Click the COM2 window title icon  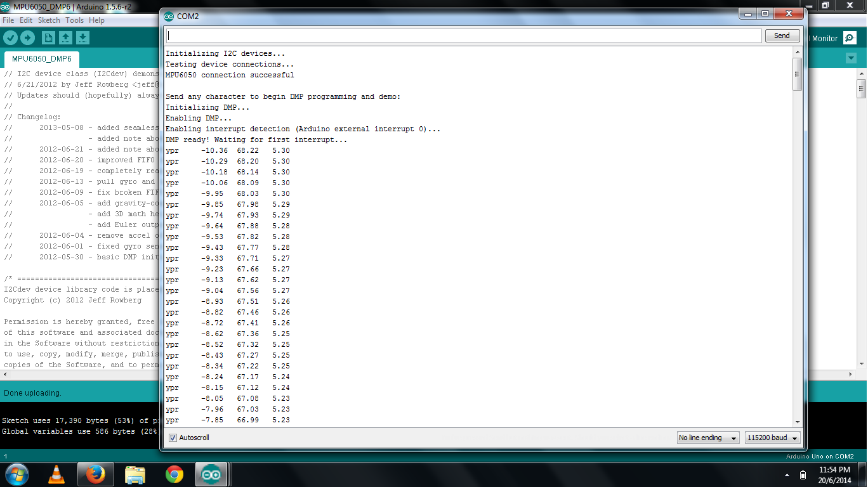click(169, 16)
